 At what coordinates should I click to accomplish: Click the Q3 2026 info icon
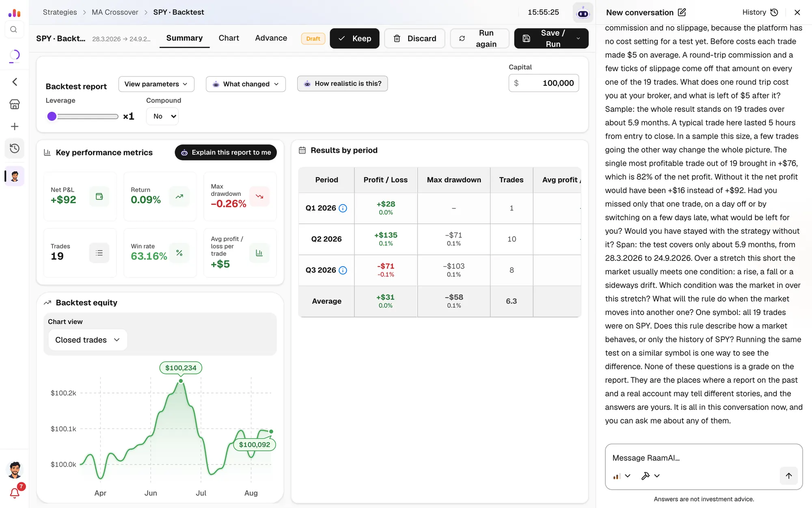[x=343, y=270]
